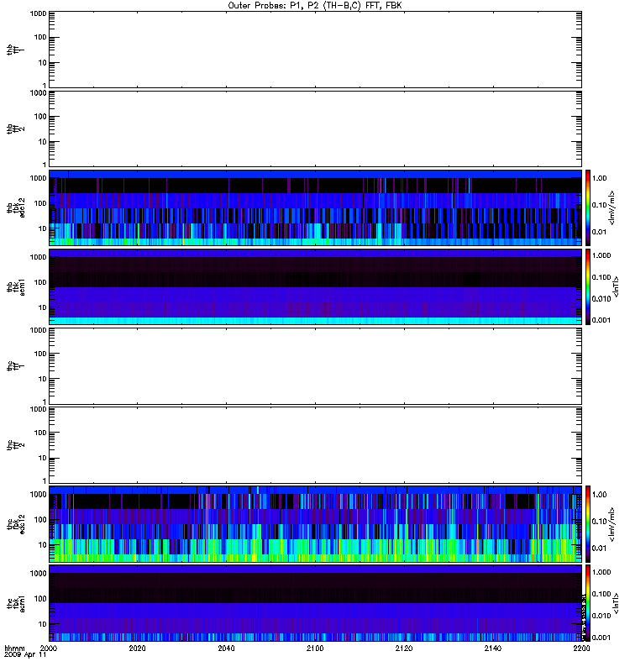
Task: Click the "hhmm" axis unit label
Action: click(x=14, y=648)
